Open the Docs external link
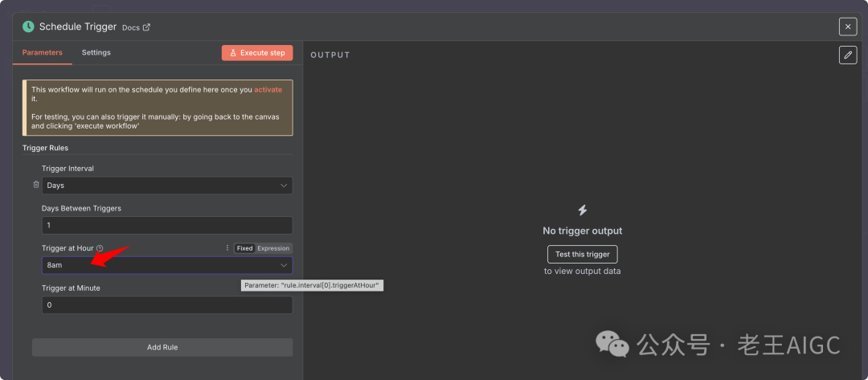Image resolution: width=868 pixels, height=380 pixels. 136,27
